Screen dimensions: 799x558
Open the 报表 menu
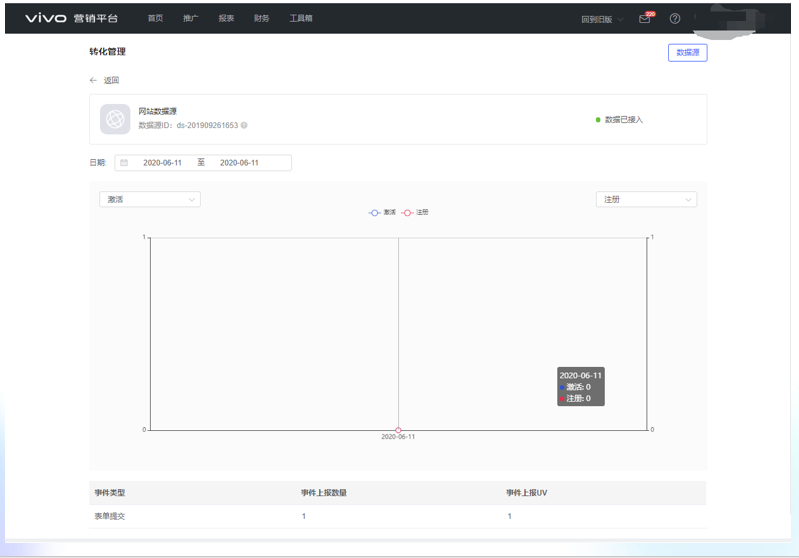pyautogui.click(x=226, y=18)
